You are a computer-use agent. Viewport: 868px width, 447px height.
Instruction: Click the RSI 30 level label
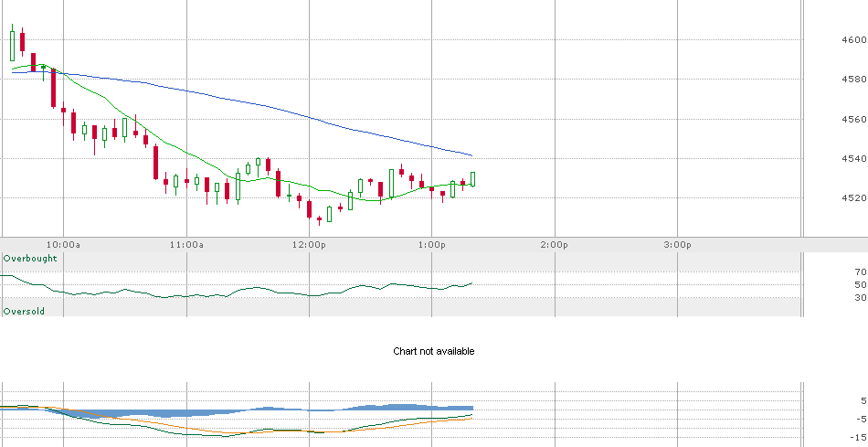pos(861,297)
